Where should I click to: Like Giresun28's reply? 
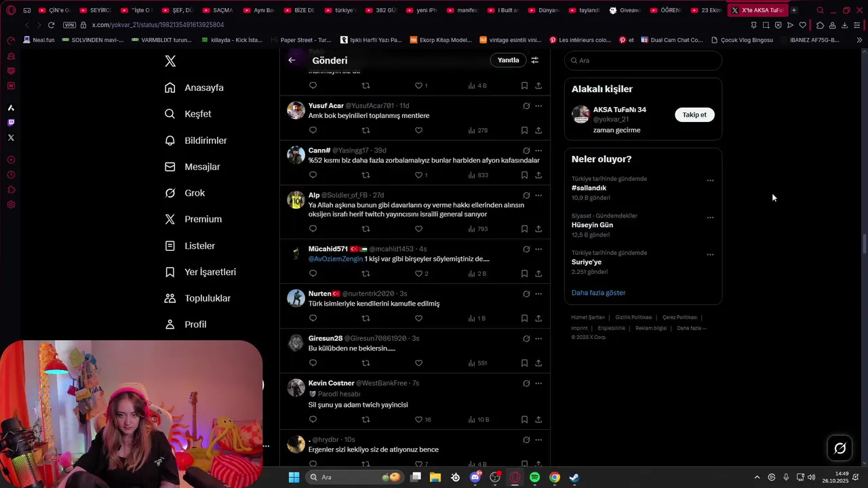(x=418, y=363)
